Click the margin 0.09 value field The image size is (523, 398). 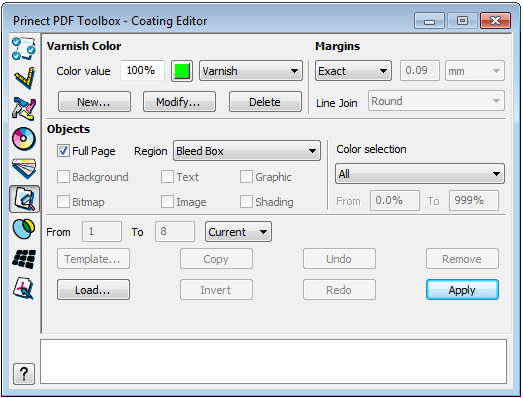(420, 70)
